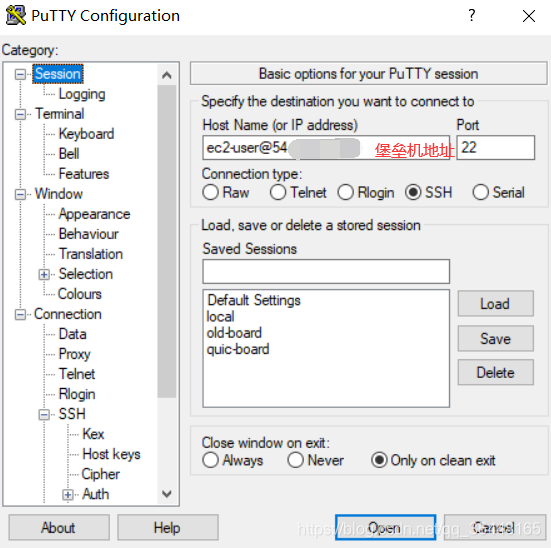Collapse the Session tree node
Image resolution: width=551 pixels, height=548 pixels.
coord(20,74)
